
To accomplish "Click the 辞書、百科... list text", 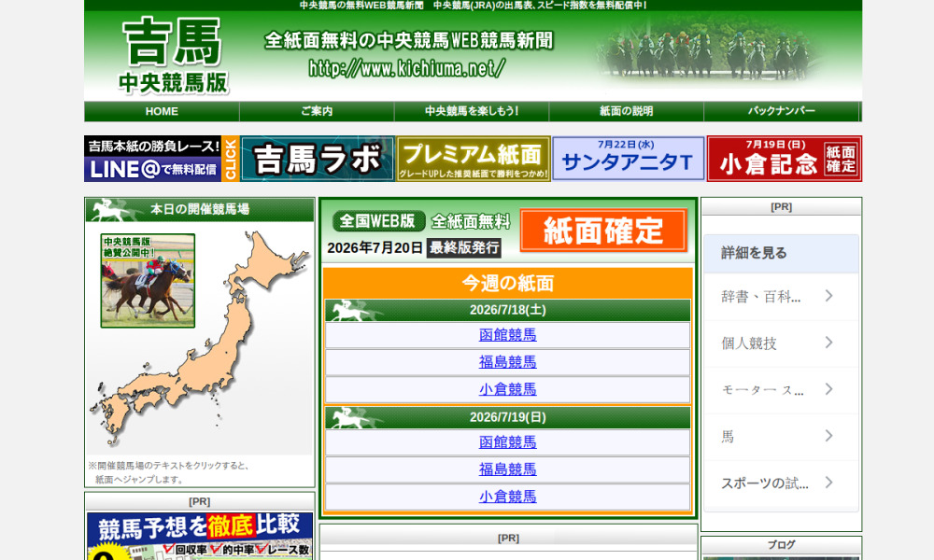I will [x=760, y=297].
